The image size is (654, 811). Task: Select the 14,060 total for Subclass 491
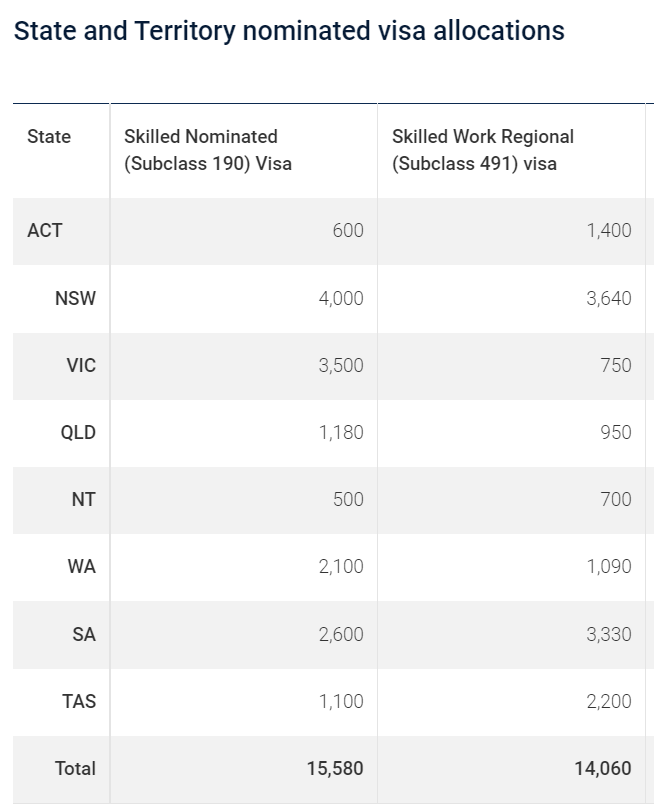(x=603, y=768)
